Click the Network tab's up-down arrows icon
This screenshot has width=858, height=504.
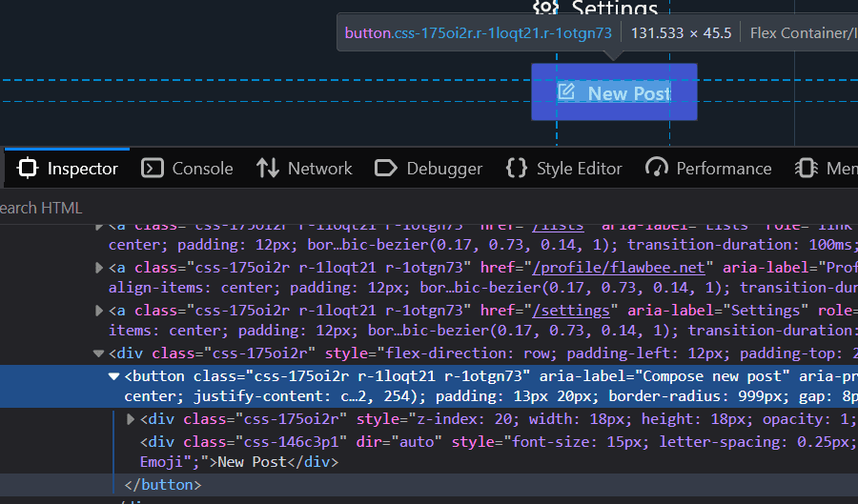click(268, 169)
